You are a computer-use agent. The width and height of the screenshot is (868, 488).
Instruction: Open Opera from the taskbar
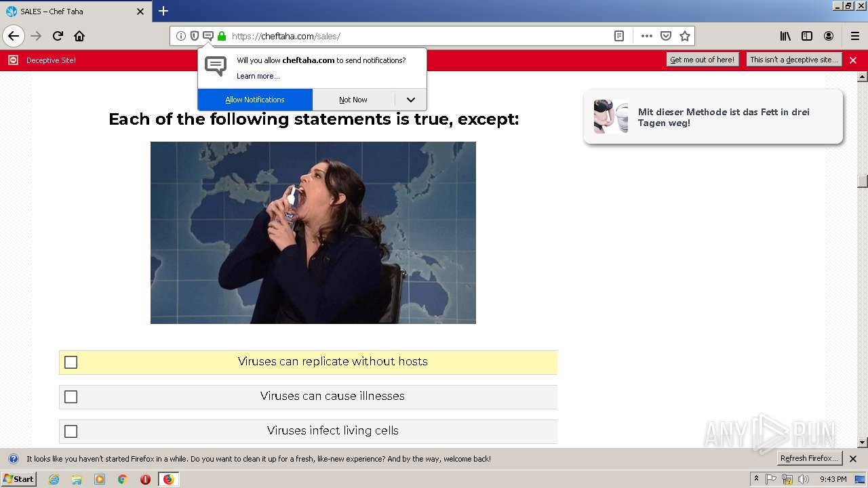click(145, 479)
